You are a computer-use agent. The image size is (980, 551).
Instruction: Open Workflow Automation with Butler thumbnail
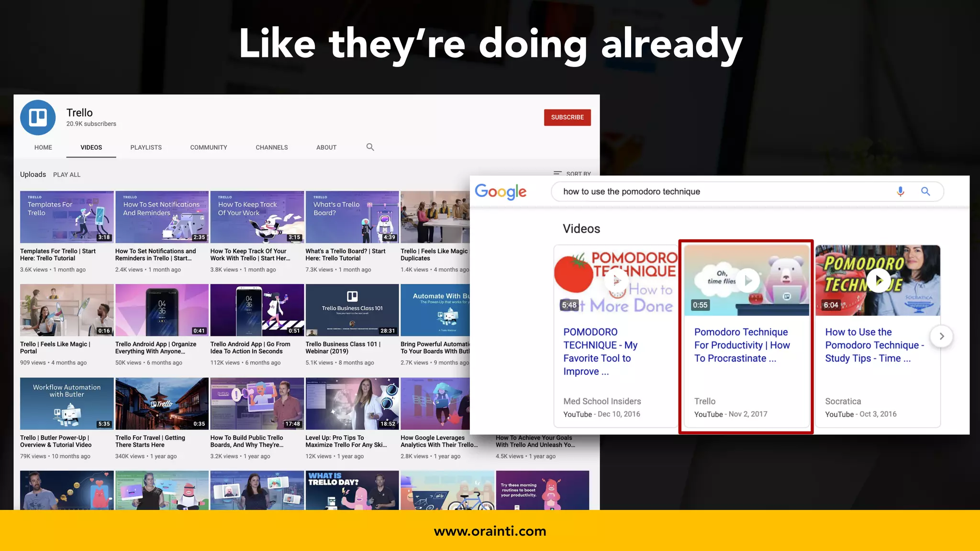(67, 403)
